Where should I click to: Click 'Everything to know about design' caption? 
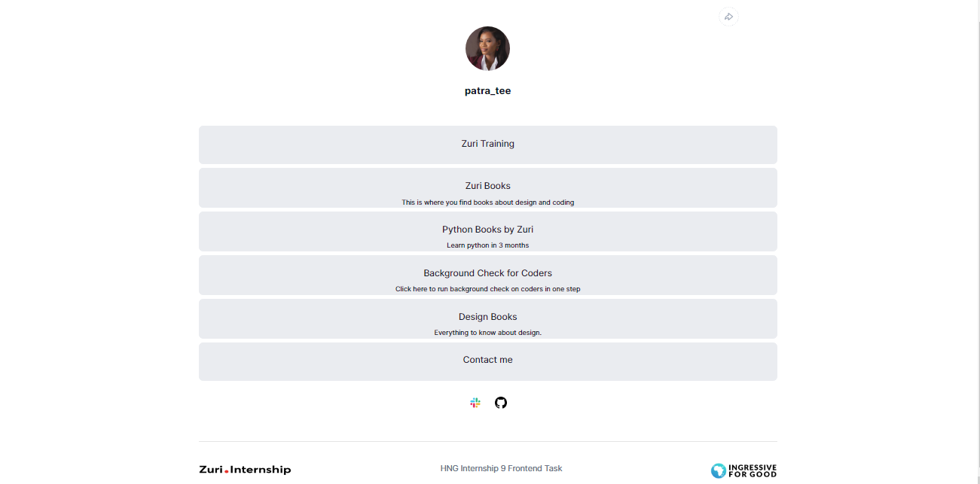coord(487,333)
